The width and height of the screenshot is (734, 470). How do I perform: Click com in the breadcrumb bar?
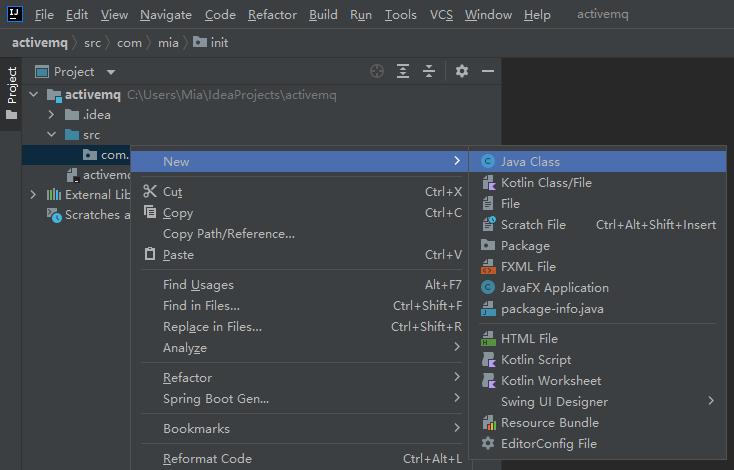[x=129, y=43]
